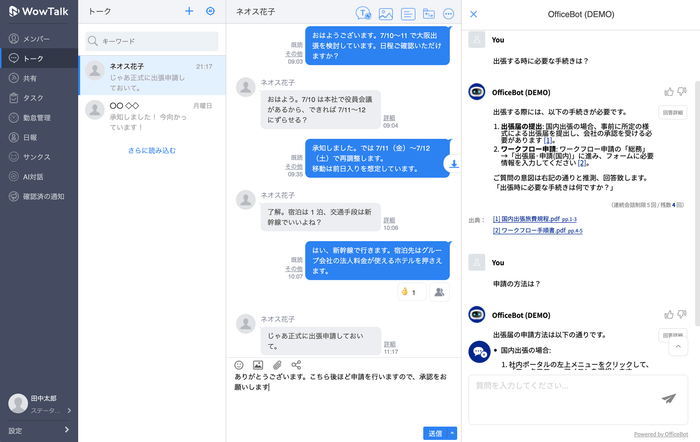Screen dimensions: 700x442
Task: Open the ○○ ◇◇ conversation in list
Action: [152, 115]
